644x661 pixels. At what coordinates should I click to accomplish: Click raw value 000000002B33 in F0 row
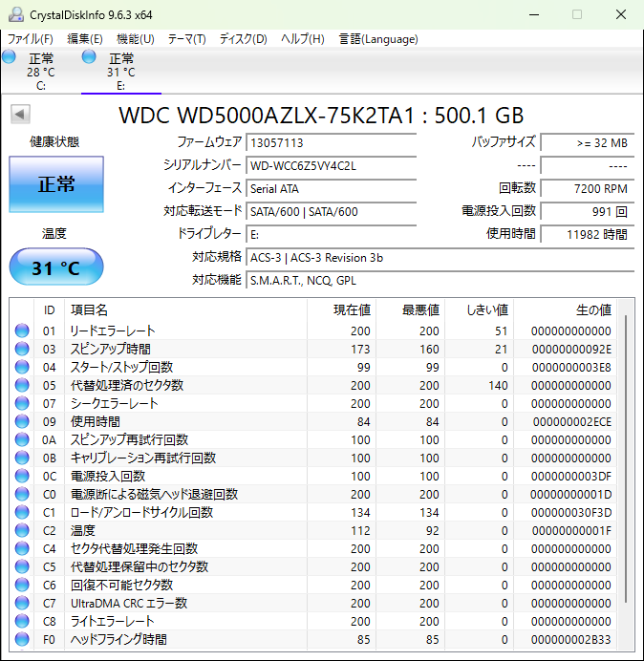571,639
